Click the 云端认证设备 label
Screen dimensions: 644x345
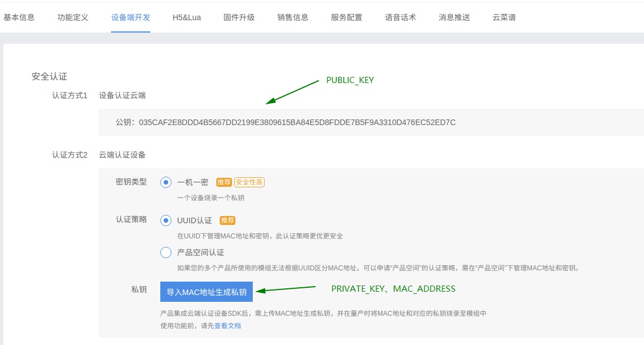pos(122,155)
